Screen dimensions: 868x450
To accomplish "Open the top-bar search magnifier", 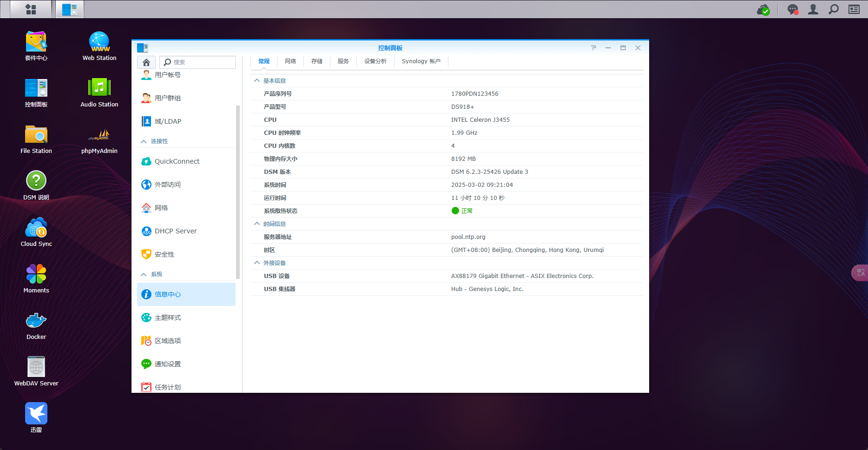I will pyautogui.click(x=834, y=9).
